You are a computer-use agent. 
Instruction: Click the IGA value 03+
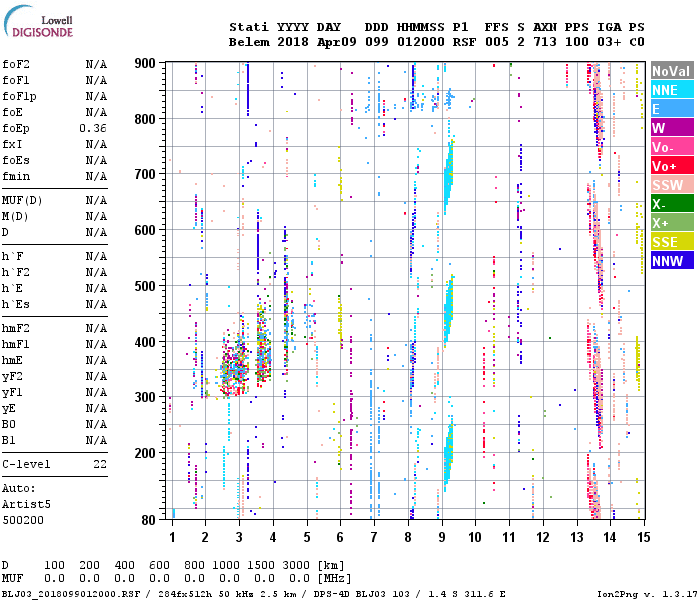609,42
